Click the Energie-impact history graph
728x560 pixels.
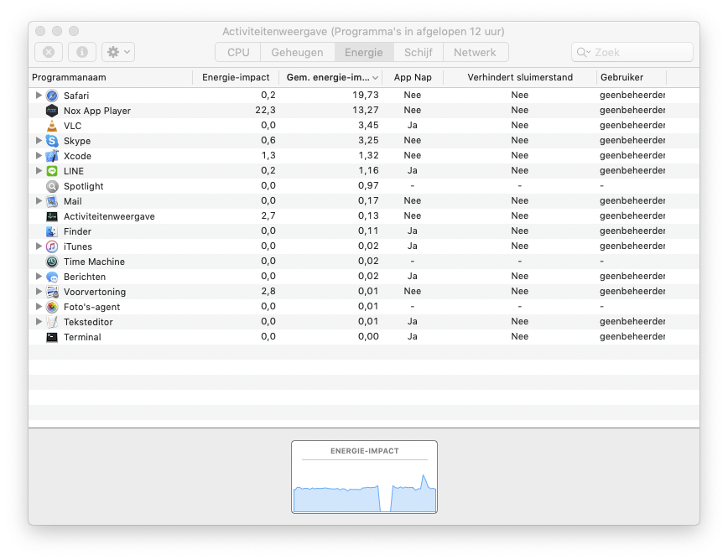(365, 477)
